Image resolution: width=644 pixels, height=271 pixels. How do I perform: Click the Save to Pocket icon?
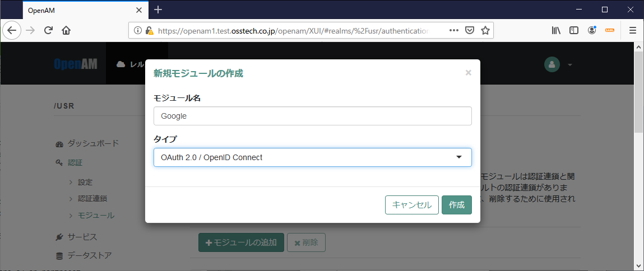(x=470, y=30)
